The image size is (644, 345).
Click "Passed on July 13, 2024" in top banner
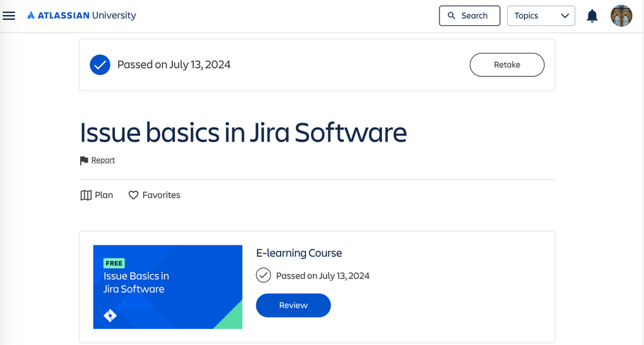click(x=174, y=65)
